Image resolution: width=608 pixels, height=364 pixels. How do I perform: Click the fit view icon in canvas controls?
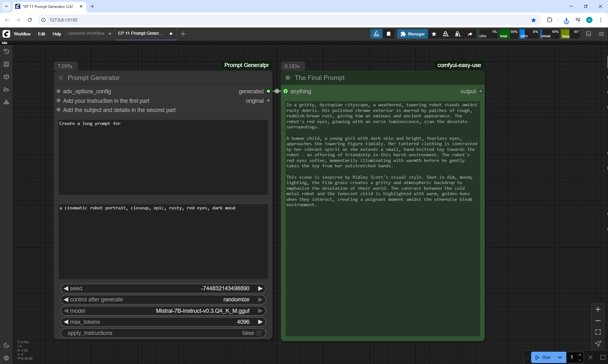[x=598, y=332]
